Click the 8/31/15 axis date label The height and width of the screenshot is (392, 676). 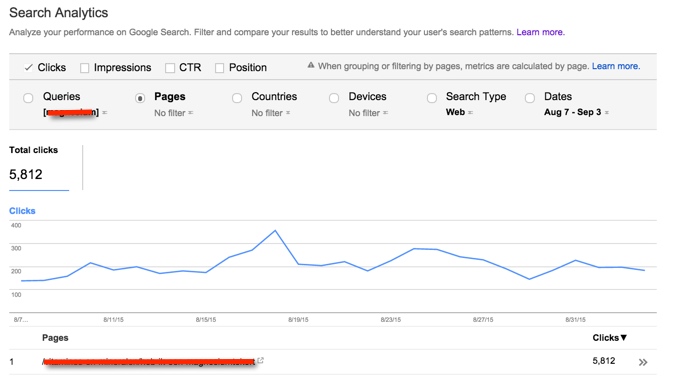click(x=576, y=320)
